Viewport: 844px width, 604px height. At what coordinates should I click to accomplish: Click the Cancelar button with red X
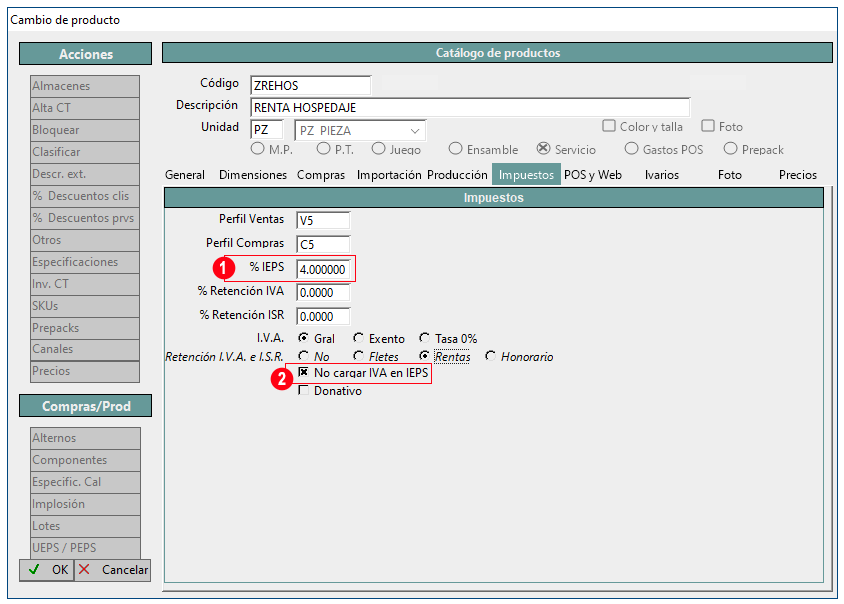112,570
